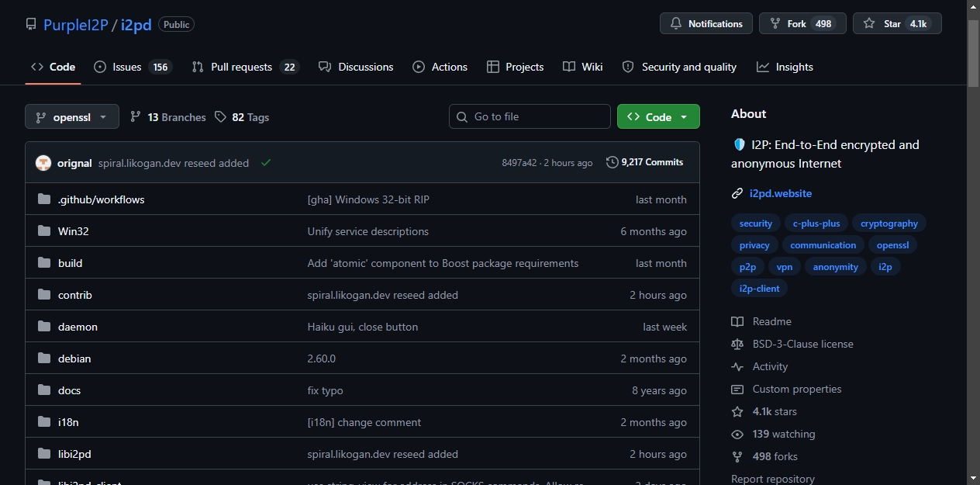Open the daemon folder
Image resolution: width=980 pixels, height=485 pixels.
[78, 327]
